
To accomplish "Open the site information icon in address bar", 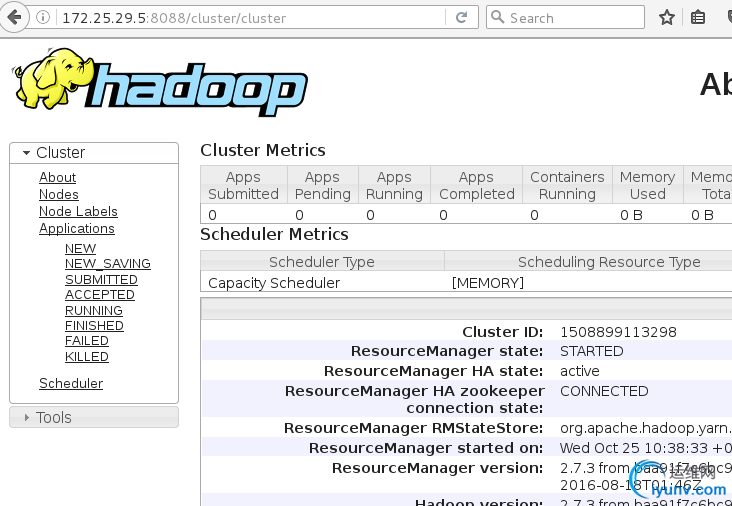I will (43, 18).
